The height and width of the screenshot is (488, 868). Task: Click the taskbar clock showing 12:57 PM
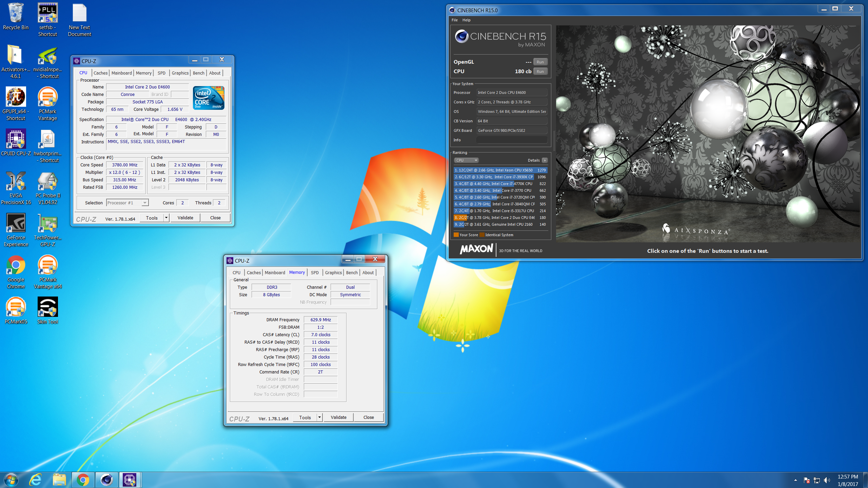point(848,480)
